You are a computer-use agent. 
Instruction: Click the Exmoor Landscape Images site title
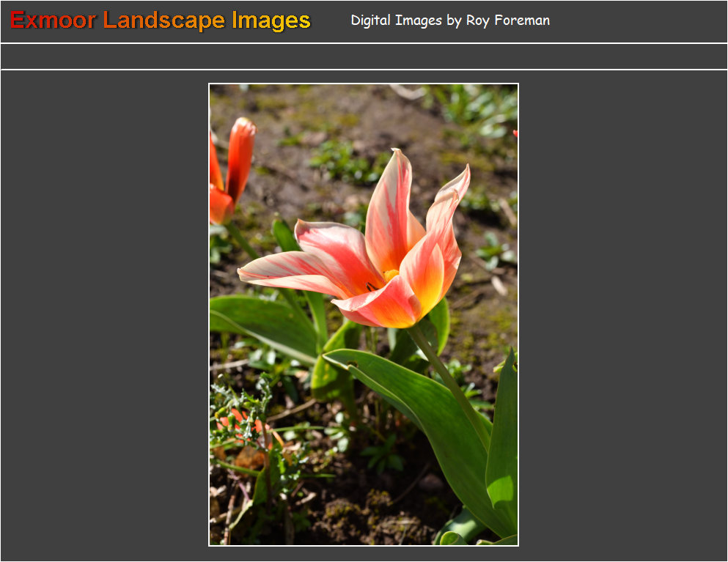(161, 21)
